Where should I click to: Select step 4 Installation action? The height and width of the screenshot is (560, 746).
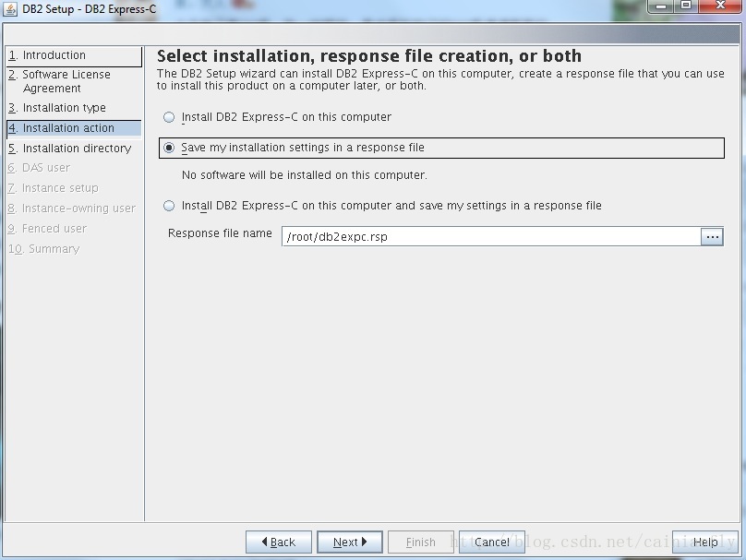click(74, 128)
